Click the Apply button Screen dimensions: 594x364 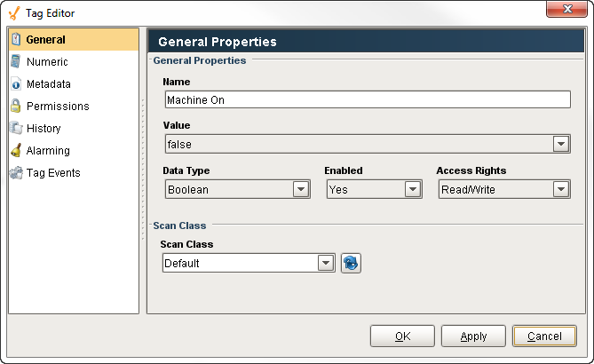pyautogui.click(x=473, y=336)
